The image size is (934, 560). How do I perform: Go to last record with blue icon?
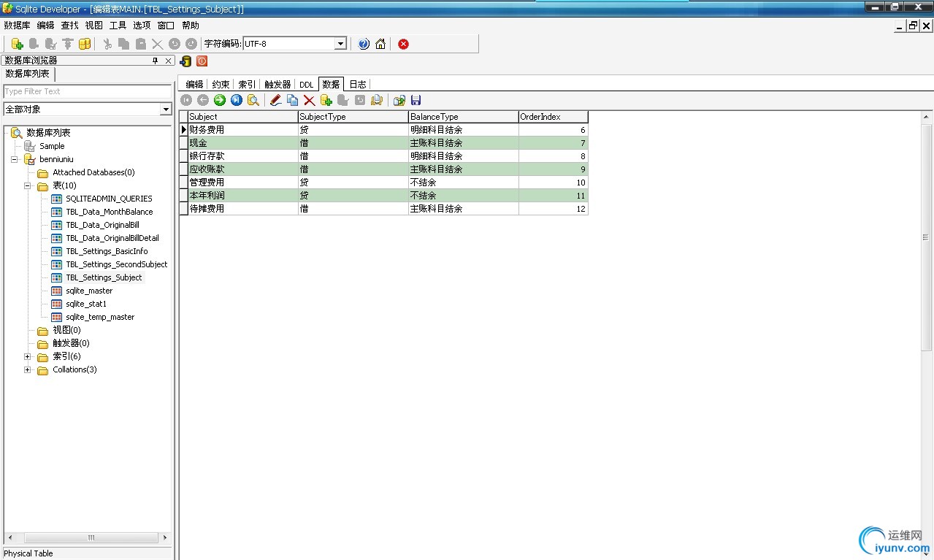237,100
